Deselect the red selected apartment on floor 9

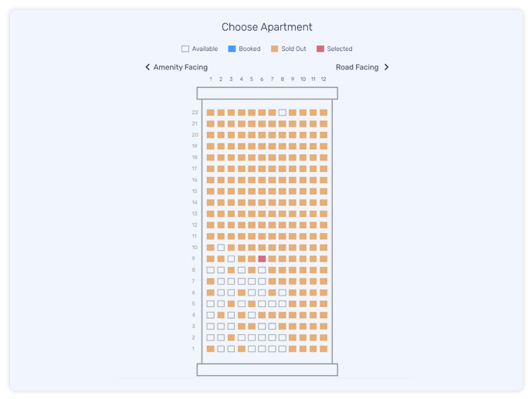tap(262, 259)
